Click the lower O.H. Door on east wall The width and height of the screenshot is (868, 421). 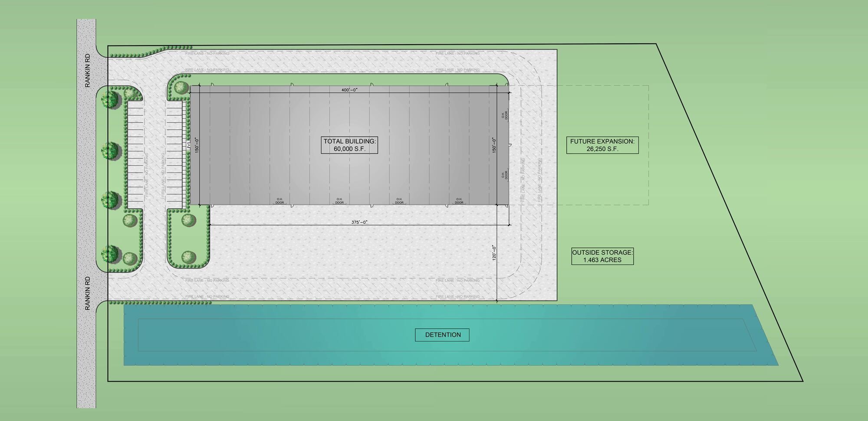(504, 174)
